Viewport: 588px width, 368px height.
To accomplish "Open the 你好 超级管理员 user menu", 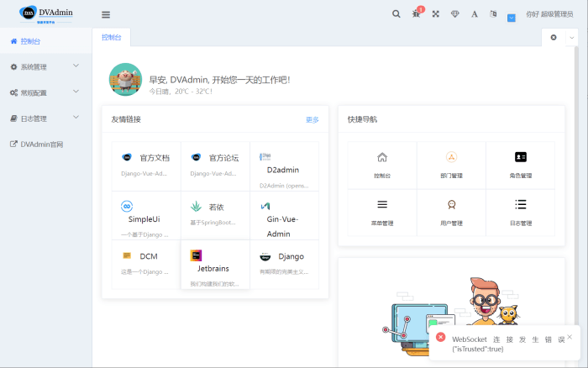I will (x=549, y=14).
